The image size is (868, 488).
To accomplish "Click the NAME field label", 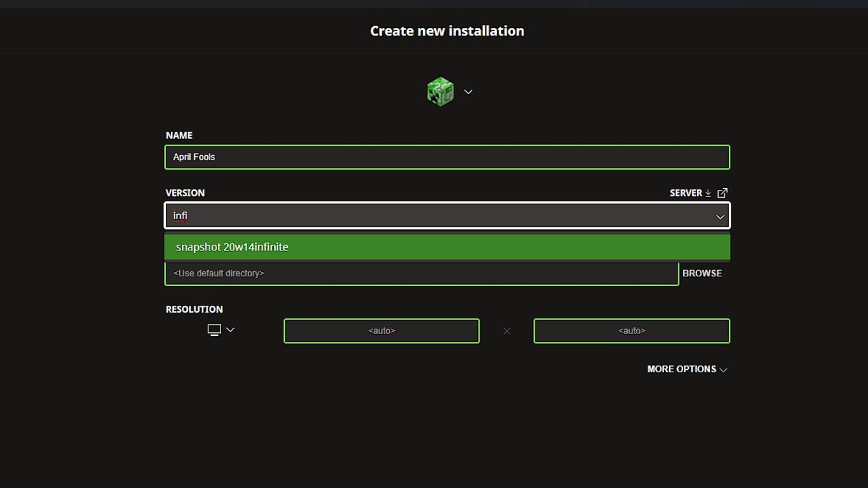I will pos(179,135).
